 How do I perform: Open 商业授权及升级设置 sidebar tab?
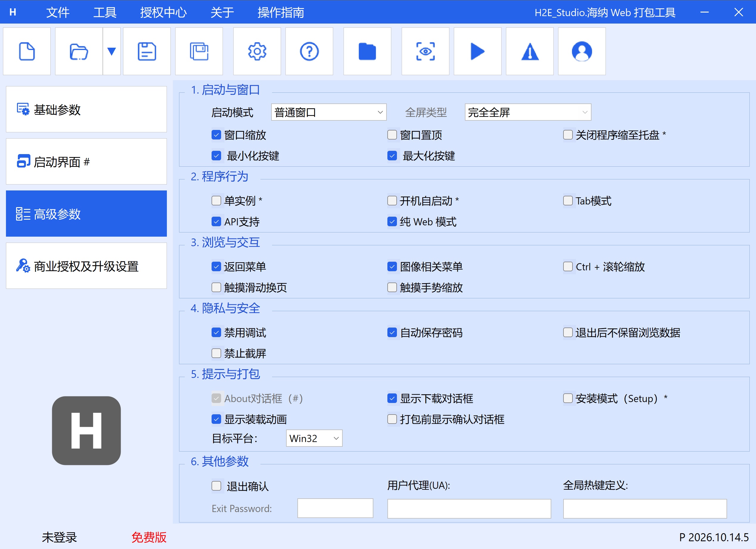[86, 266]
